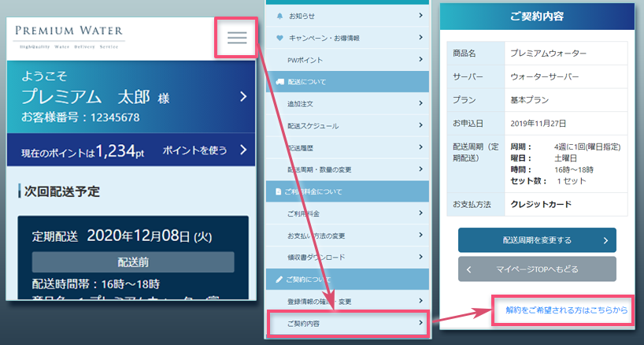This screenshot has height=345, width=644.
Task: Click chevron on the PWポイント row
Action: point(420,60)
